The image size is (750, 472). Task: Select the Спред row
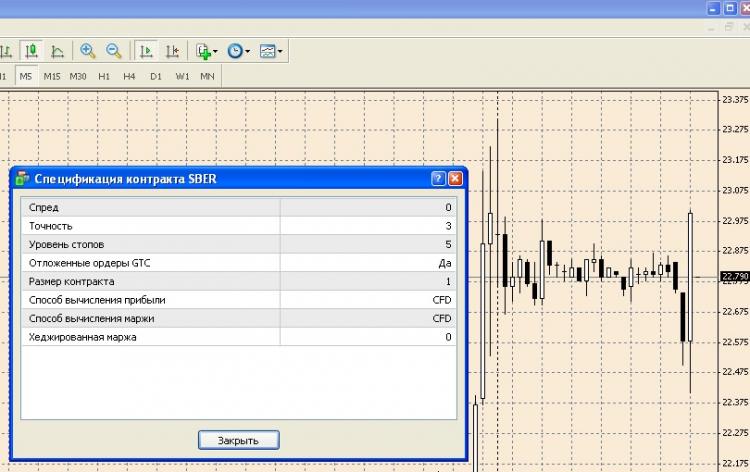point(239,207)
